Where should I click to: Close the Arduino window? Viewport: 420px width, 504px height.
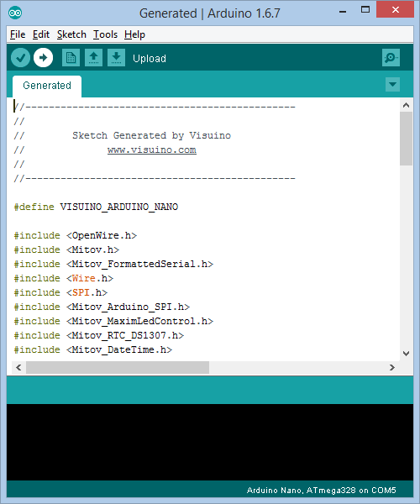[x=396, y=9]
